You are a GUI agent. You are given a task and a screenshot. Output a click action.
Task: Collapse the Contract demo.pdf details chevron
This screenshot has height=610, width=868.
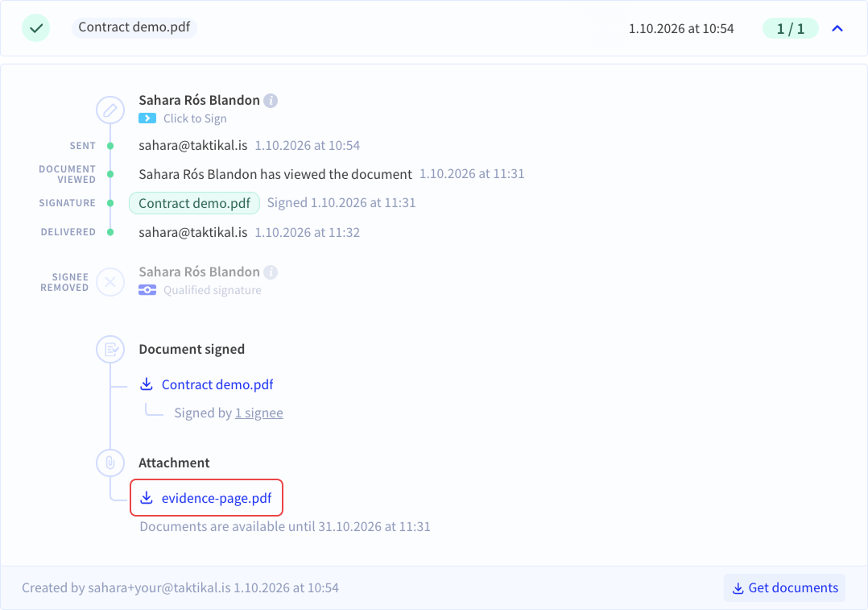click(x=837, y=28)
